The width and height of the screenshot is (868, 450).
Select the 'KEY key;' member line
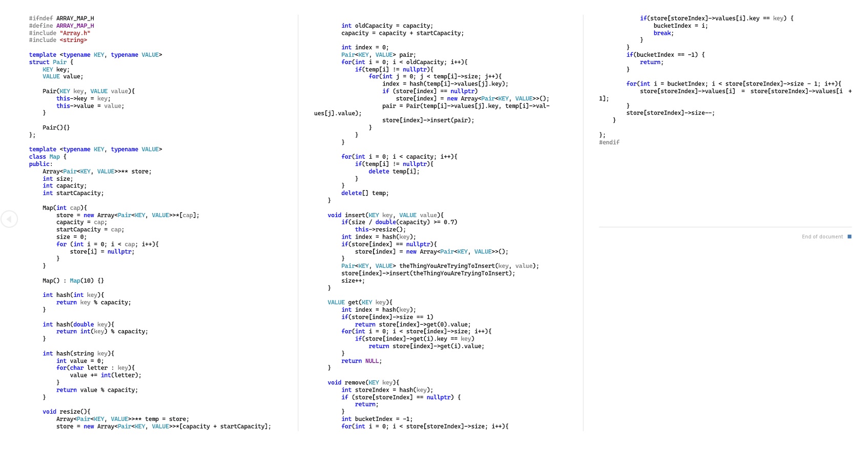pyautogui.click(x=56, y=70)
